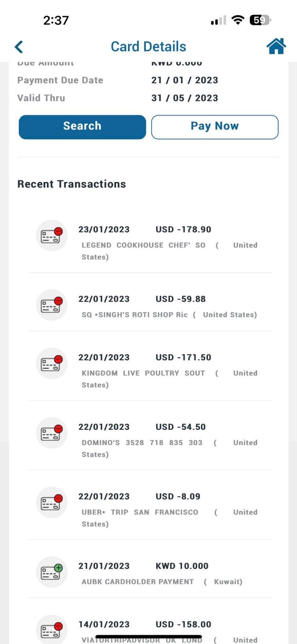Tap the Card Details title
Viewport: 297px width, 644px height.
click(148, 46)
